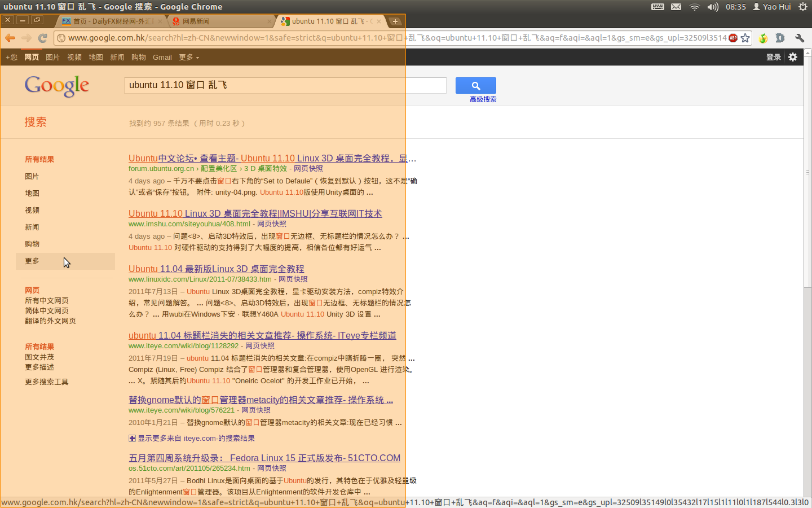Open the ubuntu 11.04 标题栏消失 ITeye result
812x508 pixels.
[262, 336]
